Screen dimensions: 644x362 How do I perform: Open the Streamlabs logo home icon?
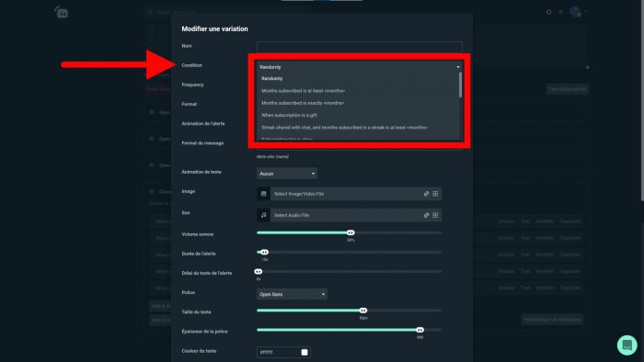tap(62, 12)
